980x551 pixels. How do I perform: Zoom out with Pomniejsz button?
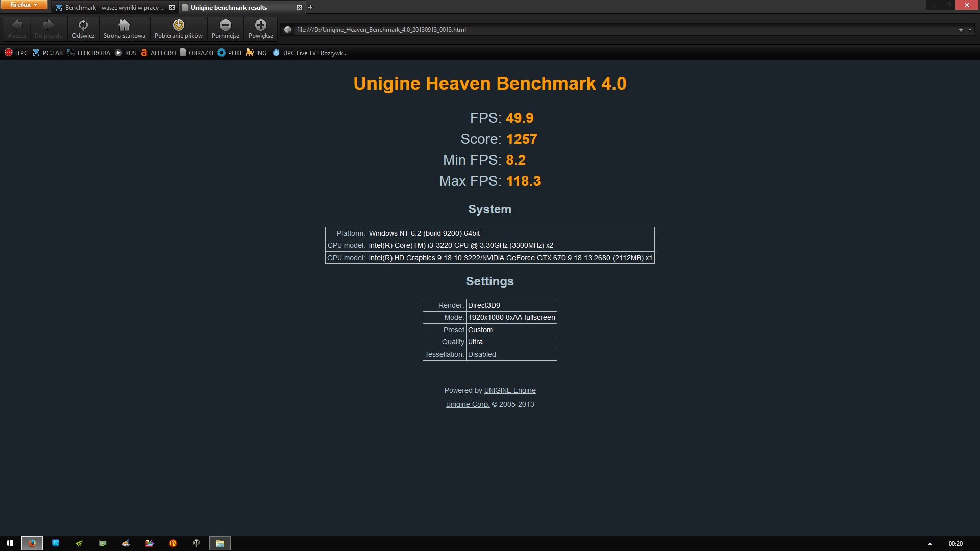pos(225,29)
